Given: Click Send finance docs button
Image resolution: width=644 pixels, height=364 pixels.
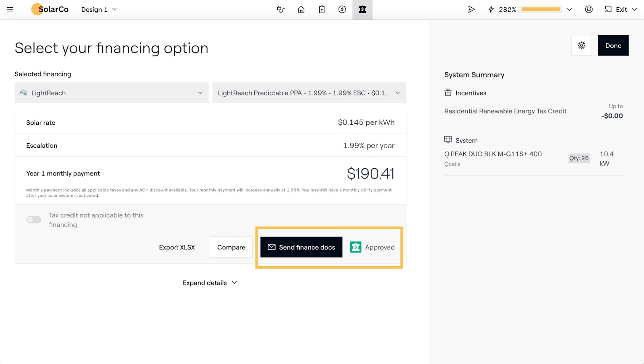Looking at the screenshot, I should coord(301,247).
